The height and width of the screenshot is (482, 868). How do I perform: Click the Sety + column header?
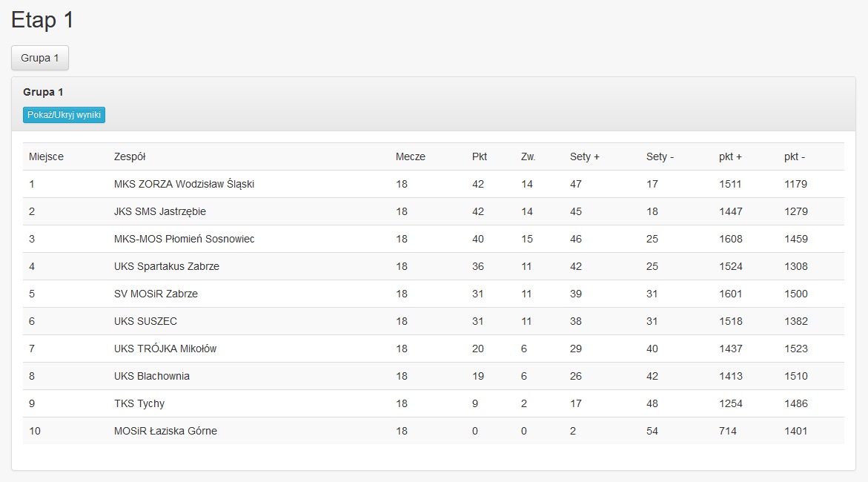click(584, 156)
